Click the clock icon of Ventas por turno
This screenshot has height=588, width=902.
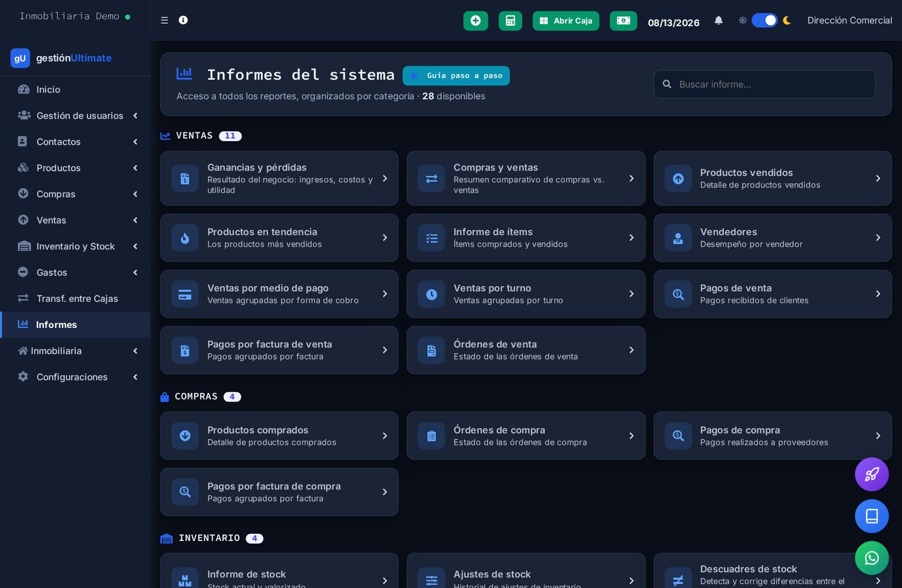point(432,294)
